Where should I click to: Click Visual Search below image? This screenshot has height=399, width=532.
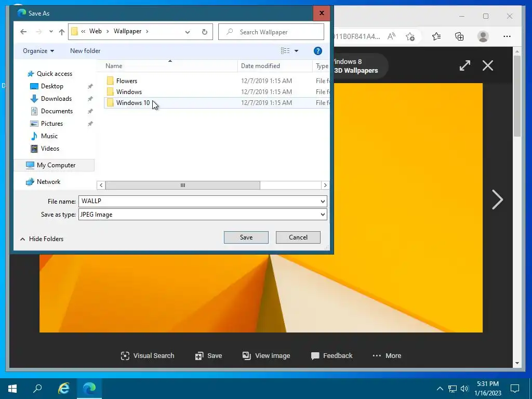click(147, 355)
